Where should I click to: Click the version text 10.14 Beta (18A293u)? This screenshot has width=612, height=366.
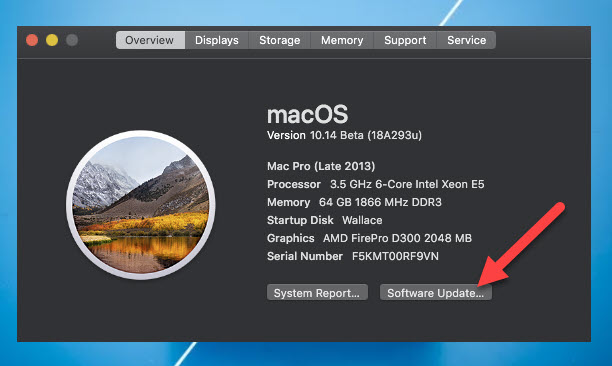coord(366,135)
